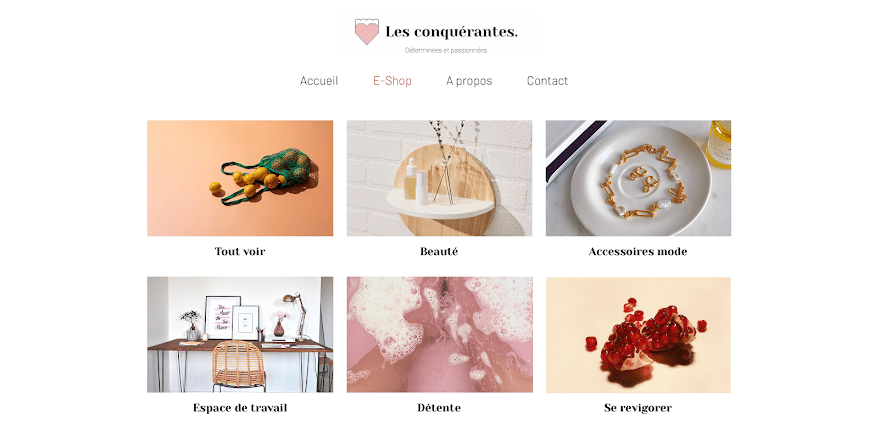Click the Déterminées et passionnées tagline
This screenshot has height=425, width=879.
[x=446, y=50]
